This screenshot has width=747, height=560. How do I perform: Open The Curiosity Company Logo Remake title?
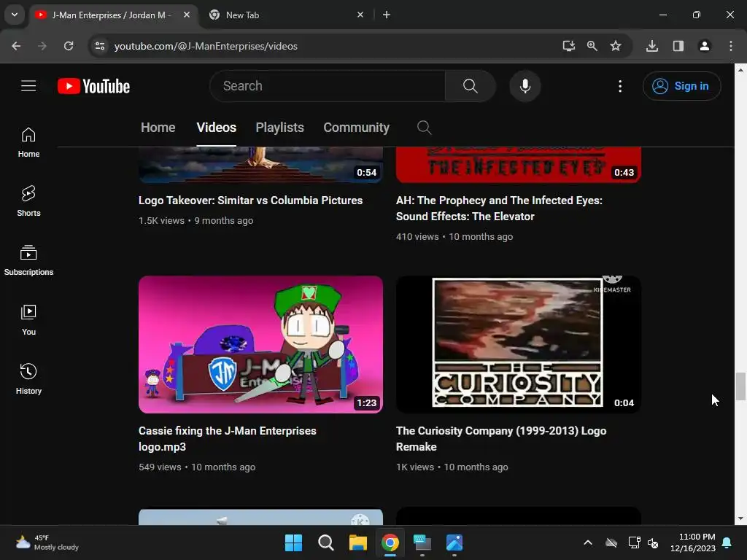pos(501,439)
